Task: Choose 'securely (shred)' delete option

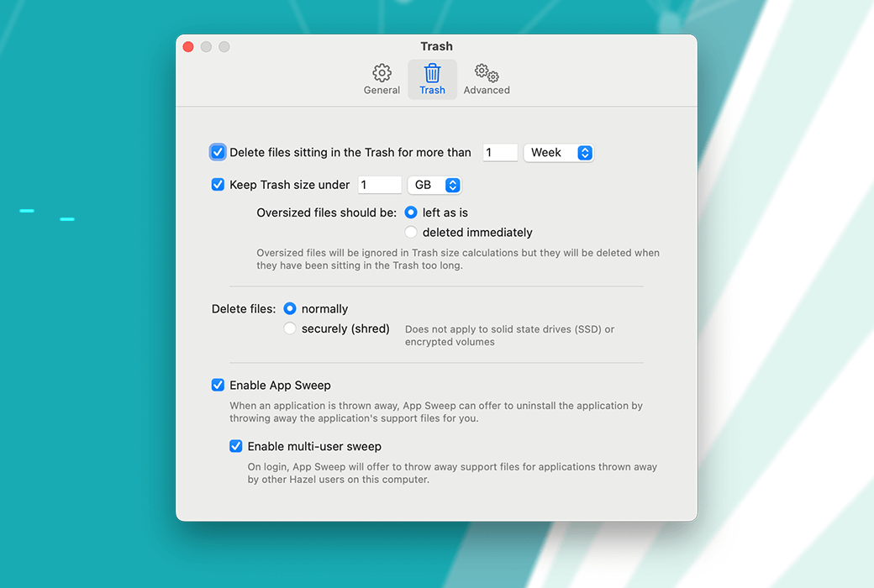Action: 290,328
